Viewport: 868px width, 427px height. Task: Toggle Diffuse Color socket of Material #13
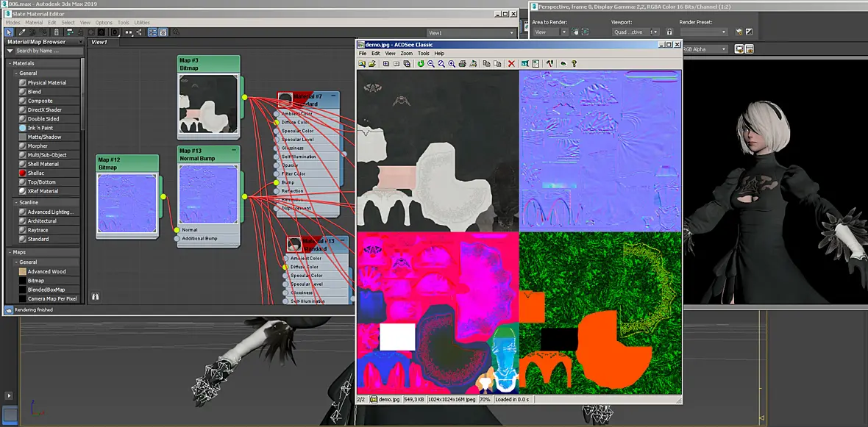(285, 268)
